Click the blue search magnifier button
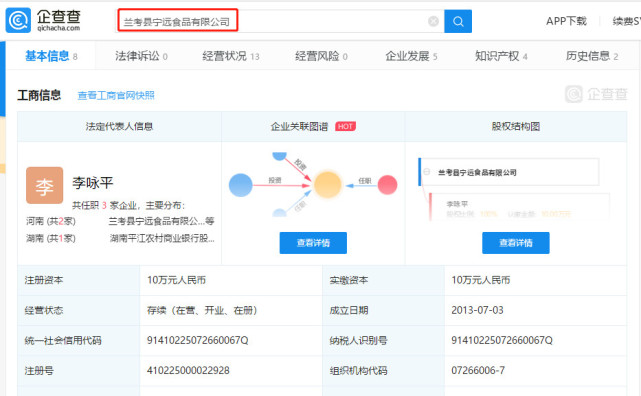 (x=458, y=21)
